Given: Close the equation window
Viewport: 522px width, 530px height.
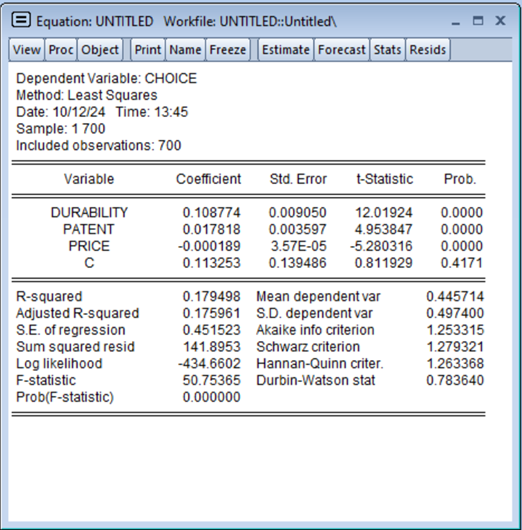Looking at the screenshot, I should [x=500, y=21].
